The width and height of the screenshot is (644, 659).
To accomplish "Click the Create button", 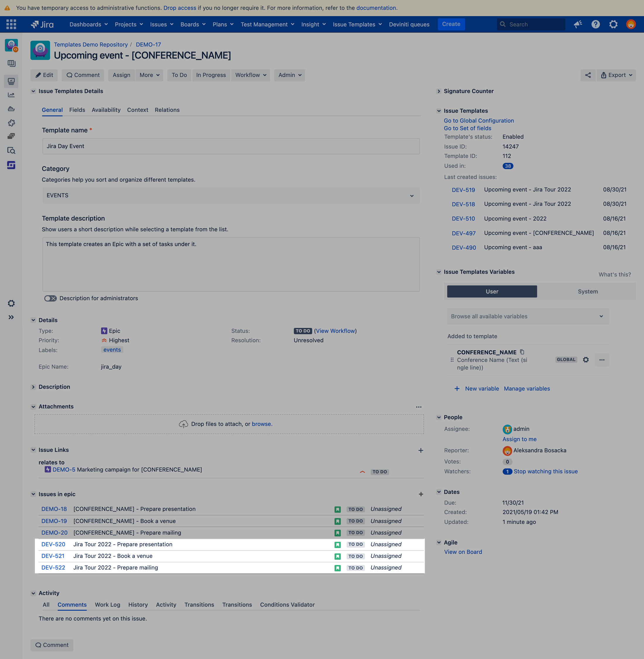I will tap(451, 24).
